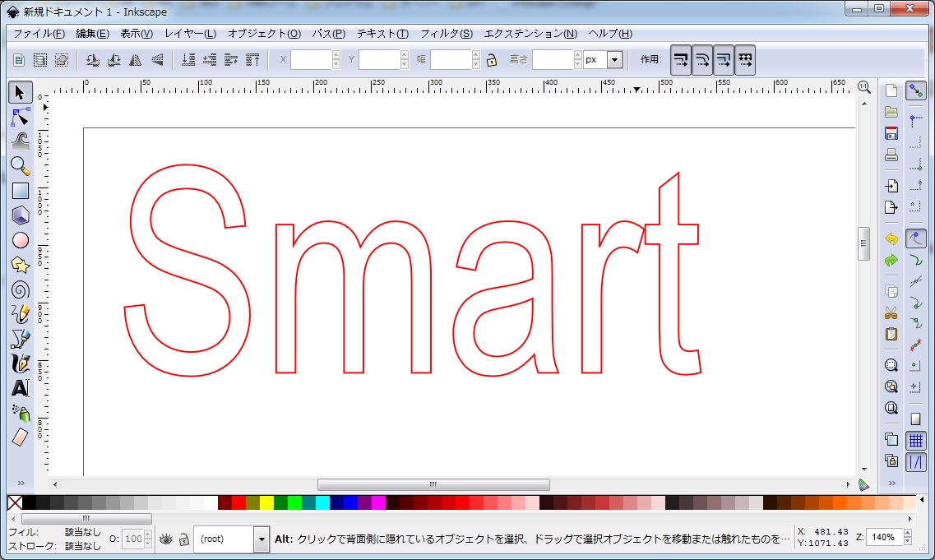The height and width of the screenshot is (560, 935).
Task: Select the Bezier pen tool
Action: click(20, 339)
